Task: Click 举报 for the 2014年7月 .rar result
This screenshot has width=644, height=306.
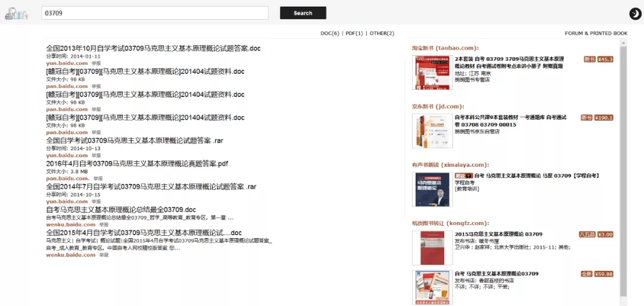Action: (96, 201)
